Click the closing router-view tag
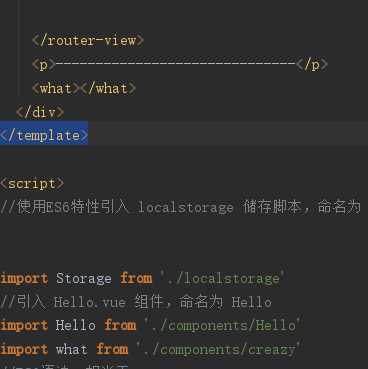The width and height of the screenshot is (368, 369). tap(88, 41)
